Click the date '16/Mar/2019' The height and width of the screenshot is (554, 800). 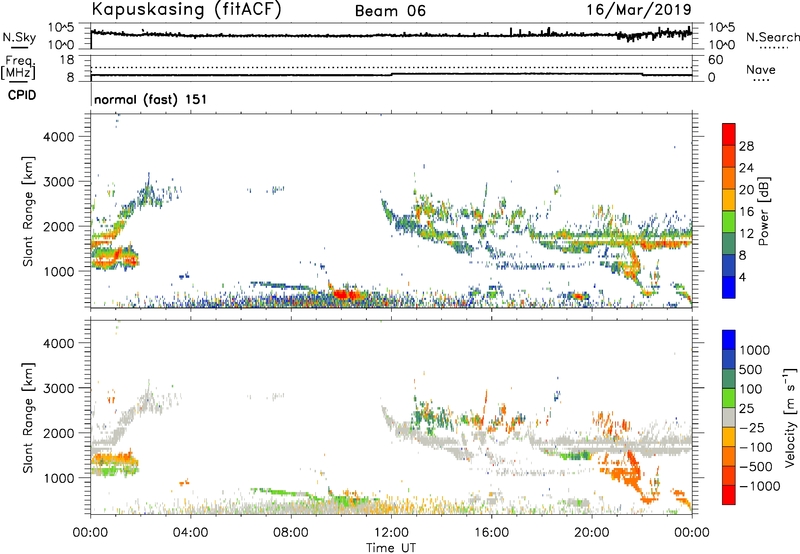tap(639, 9)
